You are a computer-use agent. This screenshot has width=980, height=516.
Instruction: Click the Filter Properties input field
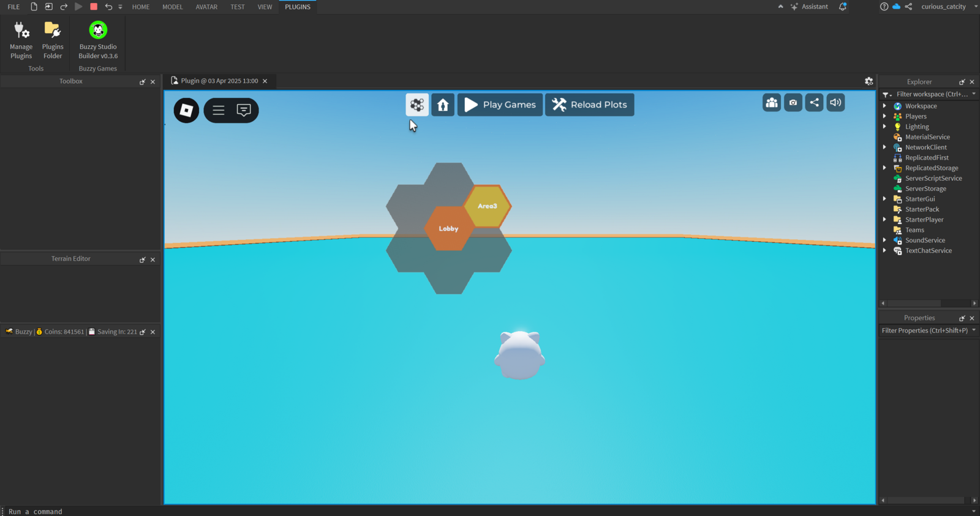(924, 331)
